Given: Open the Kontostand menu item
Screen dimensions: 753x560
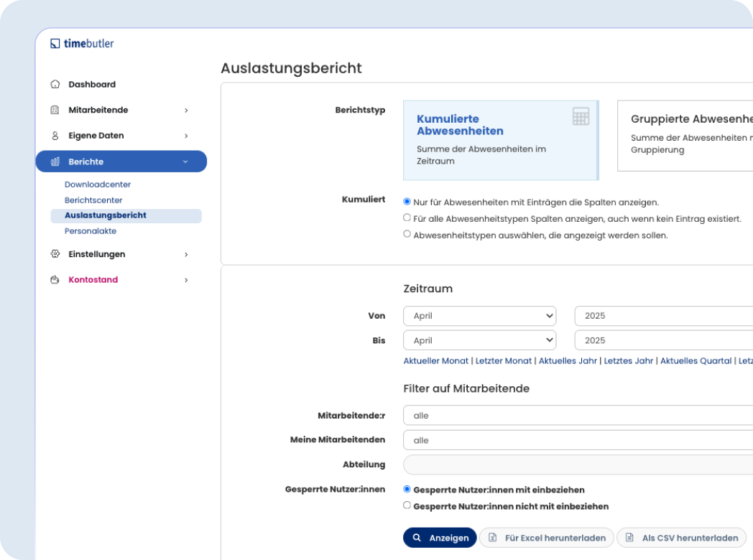Looking at the screenshot, I should (93, 280).
